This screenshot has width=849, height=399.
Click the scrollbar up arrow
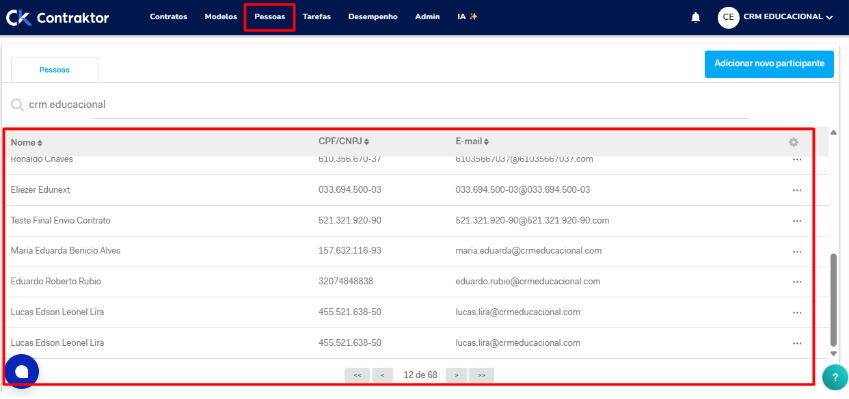point(834,133)
